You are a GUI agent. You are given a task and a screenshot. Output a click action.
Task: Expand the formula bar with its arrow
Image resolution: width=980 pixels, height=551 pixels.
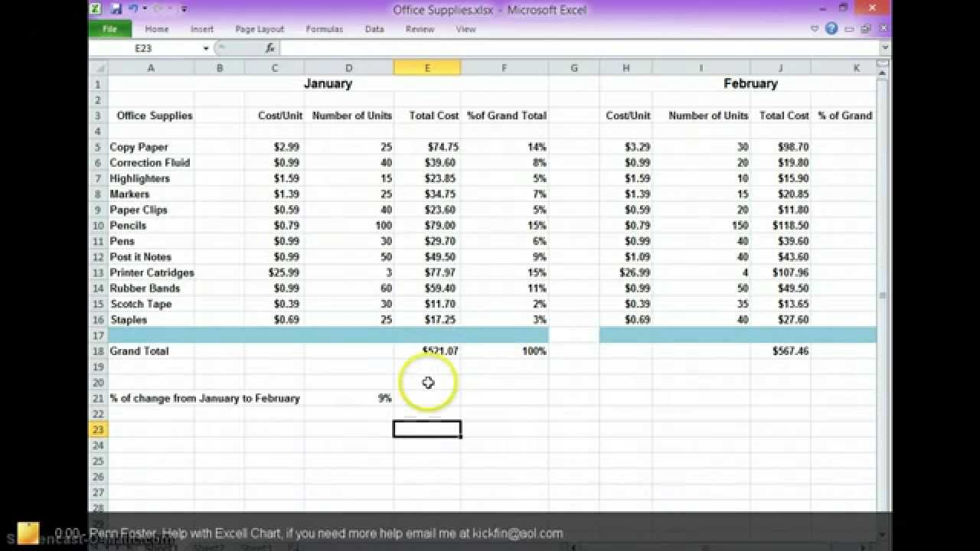(x=885, y=48)
